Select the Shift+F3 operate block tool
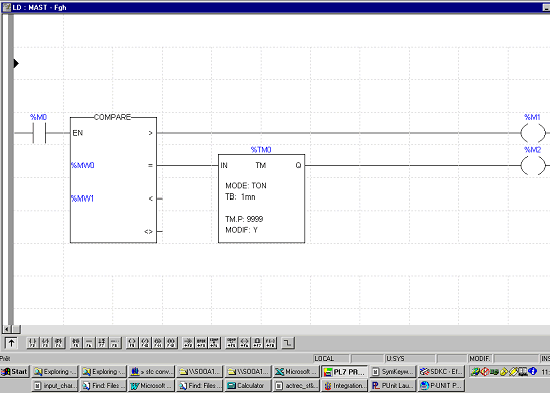Screen dimensions: 550x396 click(201, 343)
